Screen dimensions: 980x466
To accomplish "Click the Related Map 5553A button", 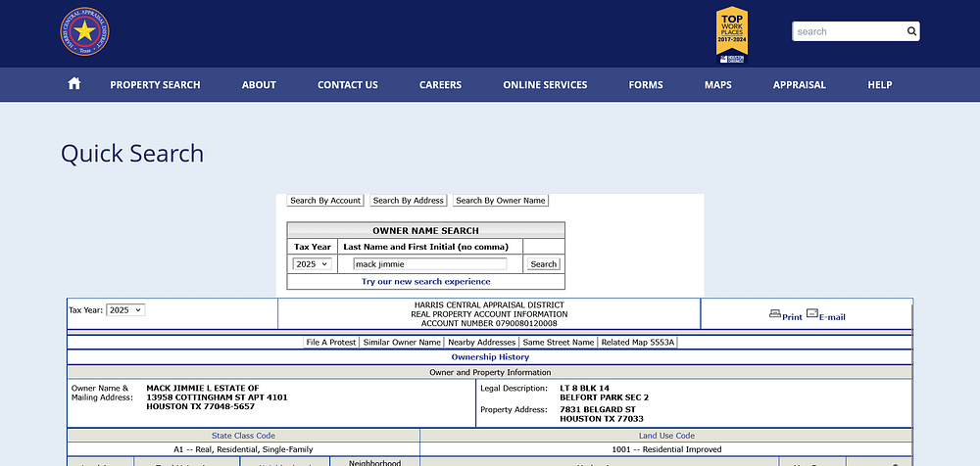I will [x=638, y=343].
